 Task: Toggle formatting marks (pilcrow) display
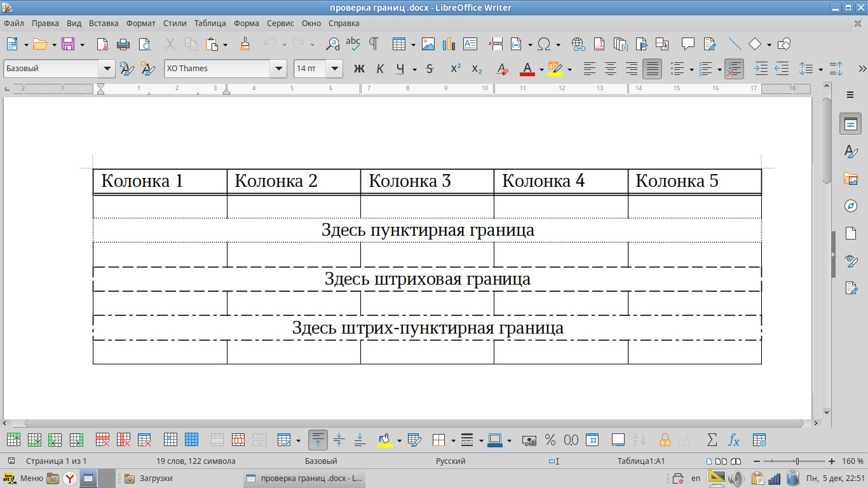point(374,44)
